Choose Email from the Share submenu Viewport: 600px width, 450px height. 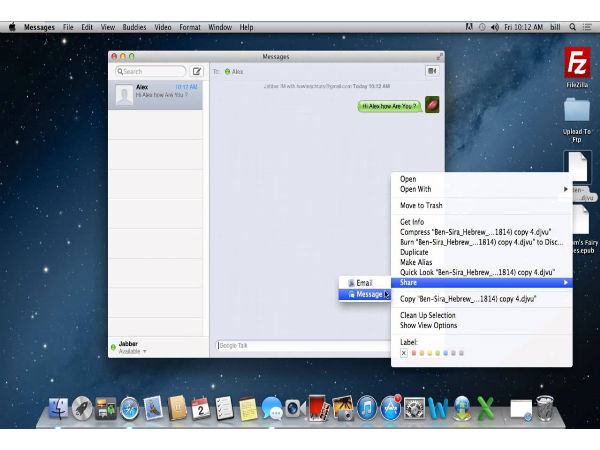click(x=365, y=283)
